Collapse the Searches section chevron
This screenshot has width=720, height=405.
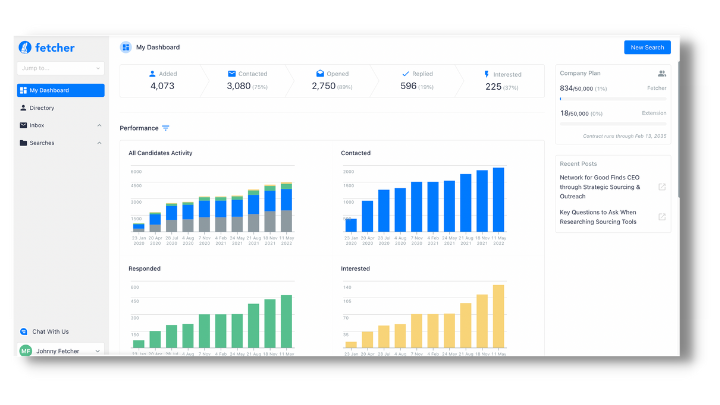point(99,143)
